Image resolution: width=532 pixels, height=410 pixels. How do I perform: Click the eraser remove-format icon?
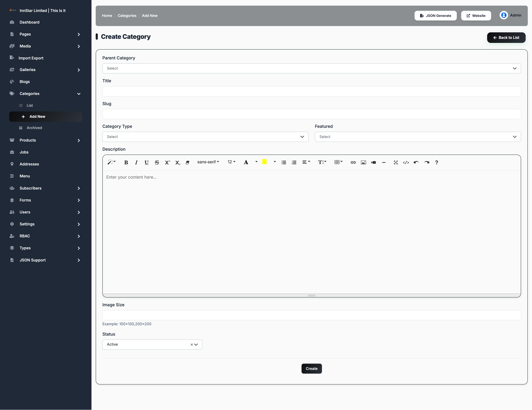click(188, 162)
